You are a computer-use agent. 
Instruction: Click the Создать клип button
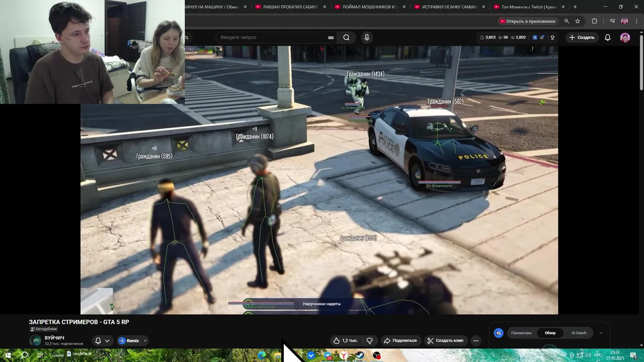(445, 340)
